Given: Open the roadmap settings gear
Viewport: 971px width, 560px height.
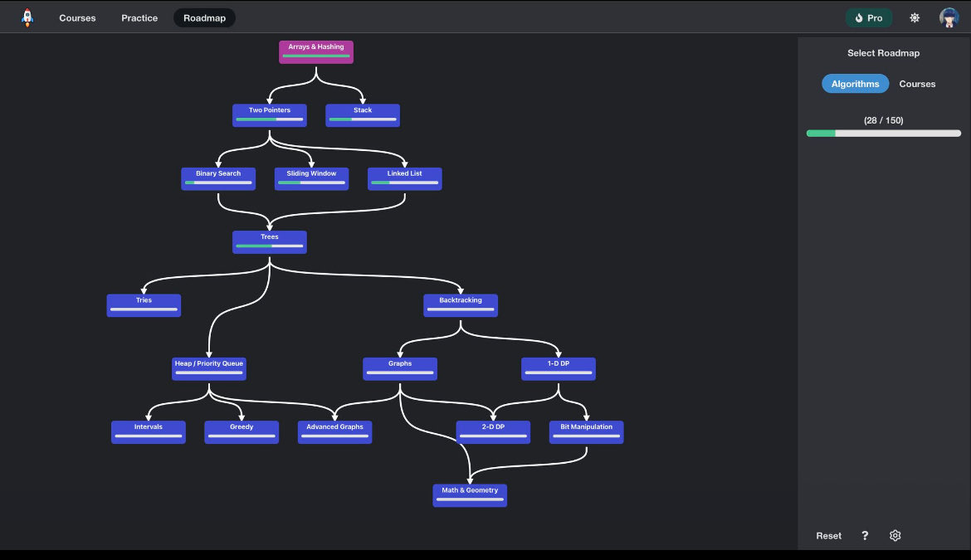Looking at the screenshot, I should (895, 535).
